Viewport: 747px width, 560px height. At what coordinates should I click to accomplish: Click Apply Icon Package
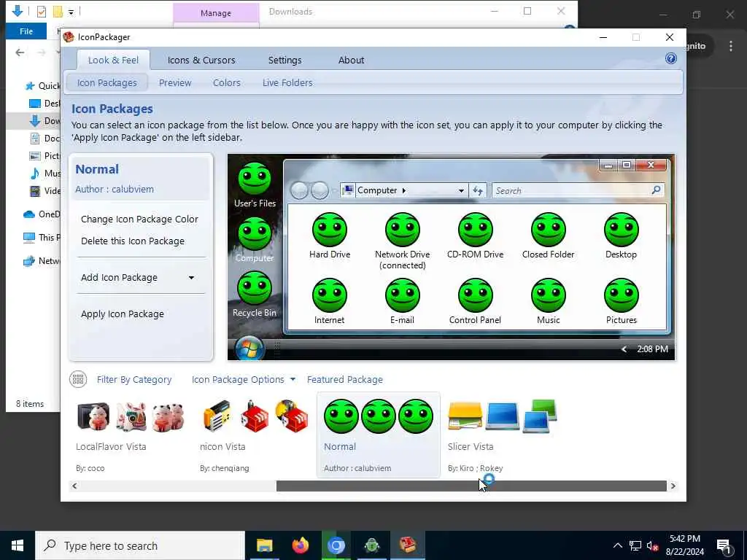pos(123,314)
